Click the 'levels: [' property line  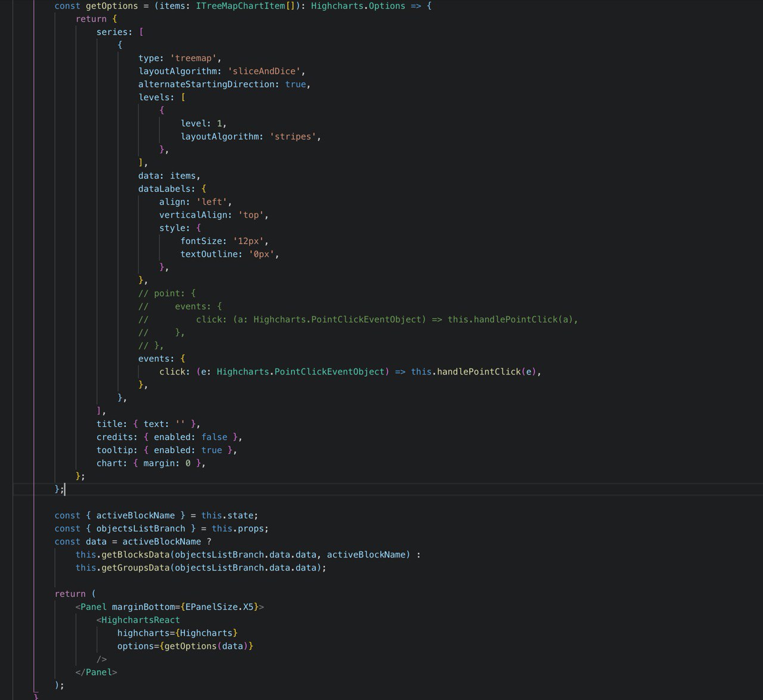click(x=162, y=98)
